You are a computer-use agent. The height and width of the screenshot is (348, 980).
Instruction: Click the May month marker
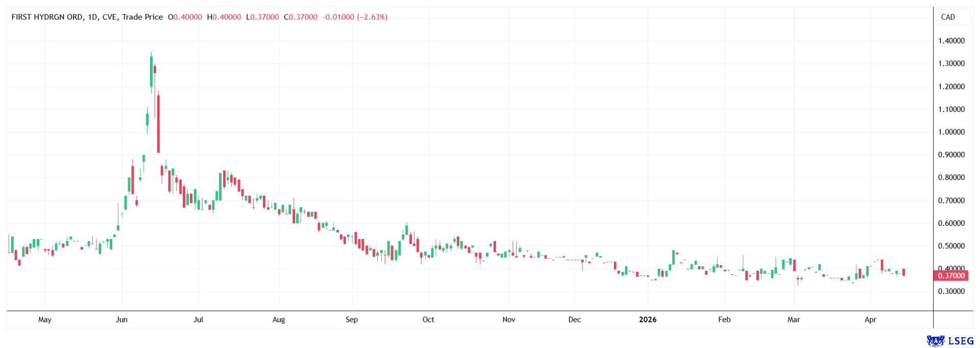(x=45, y=319)
